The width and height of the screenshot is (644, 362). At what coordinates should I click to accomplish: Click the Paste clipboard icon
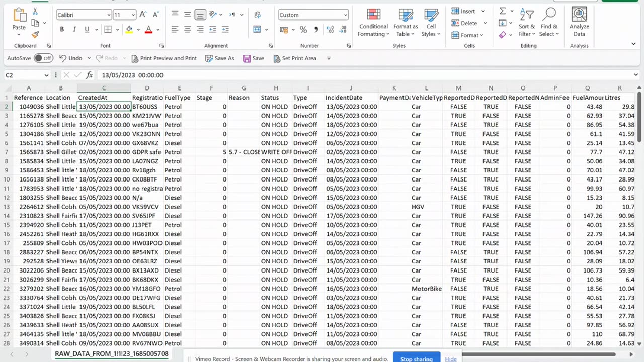coord(19,16)
